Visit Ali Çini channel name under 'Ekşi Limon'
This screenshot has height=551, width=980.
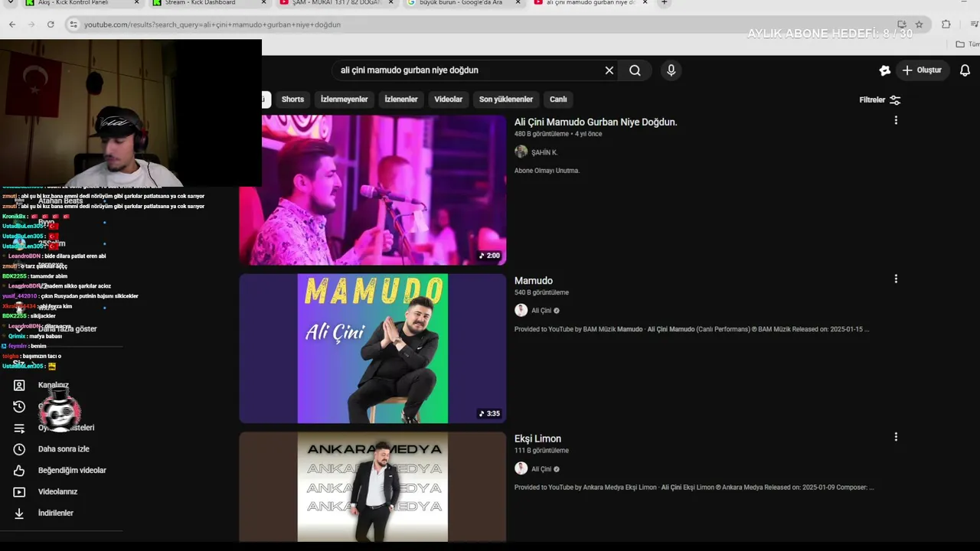coord(541,469)
